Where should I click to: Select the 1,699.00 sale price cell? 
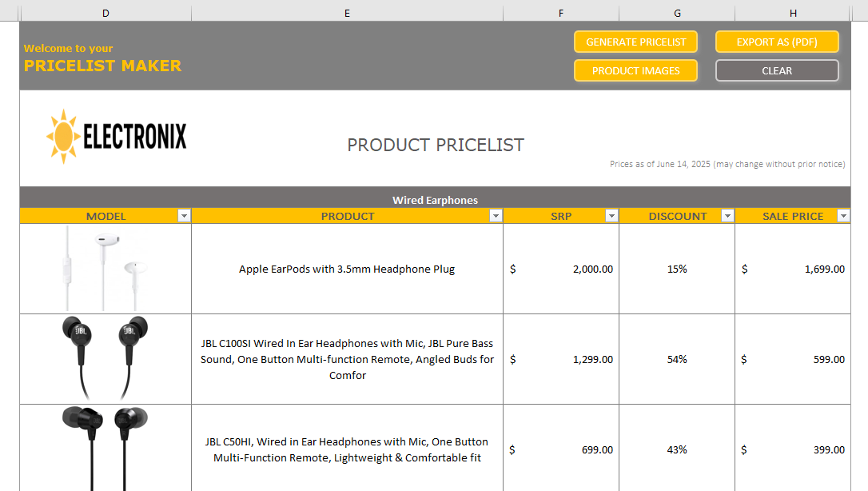tap(793, 269)
